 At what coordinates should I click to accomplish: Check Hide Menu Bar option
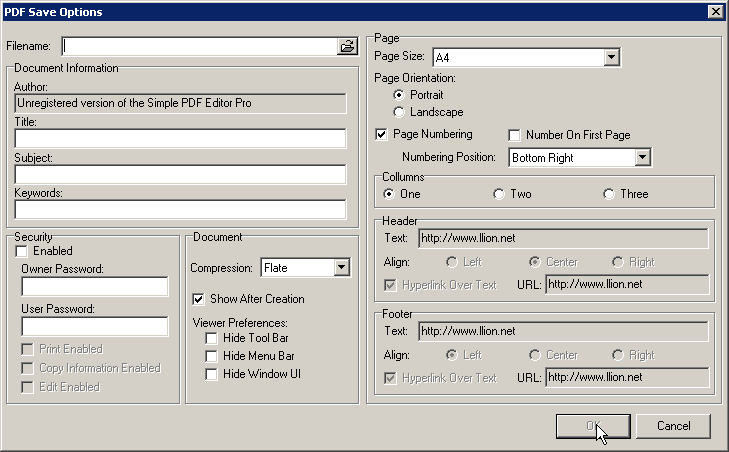pyautogui.click(x=211, y=357)
